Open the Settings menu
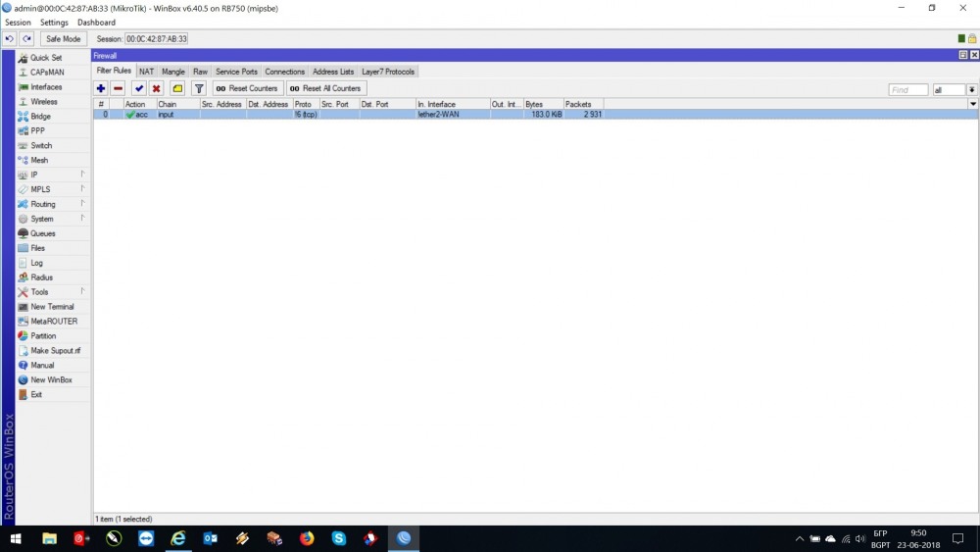Viewport: 980px width, 552px height. [54, 23]
